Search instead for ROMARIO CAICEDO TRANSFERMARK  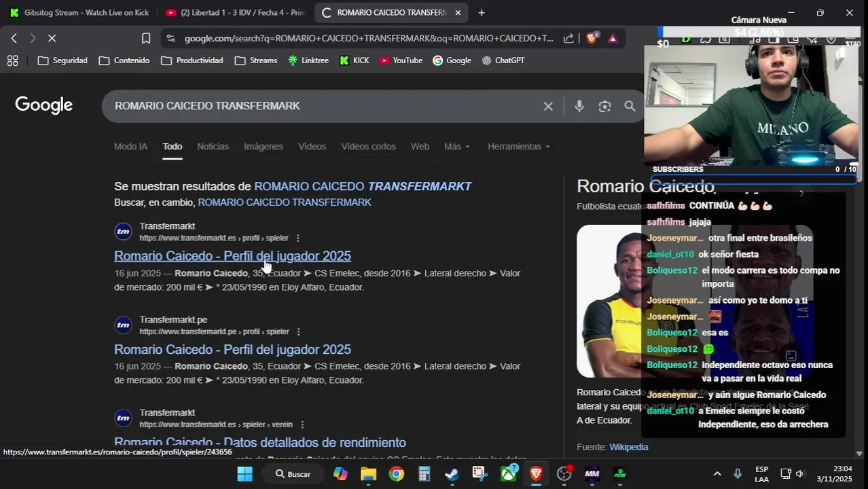tap(284, 202)
